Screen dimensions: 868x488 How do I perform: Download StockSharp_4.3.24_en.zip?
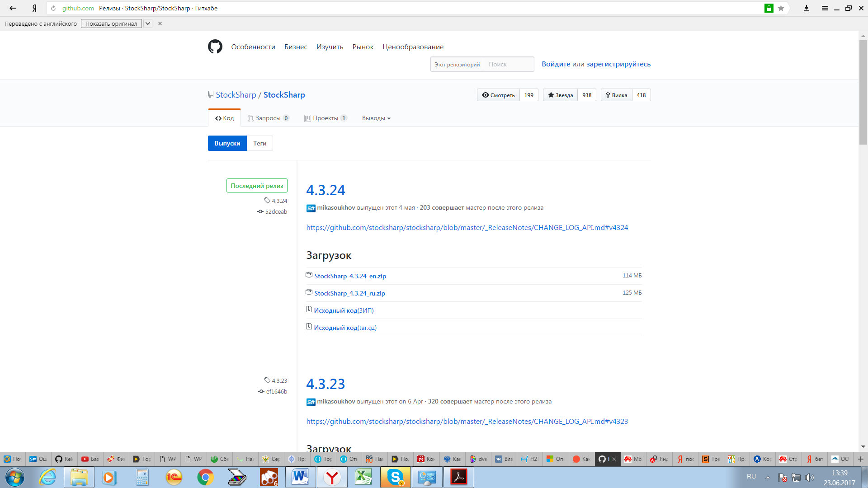[350, 276]
